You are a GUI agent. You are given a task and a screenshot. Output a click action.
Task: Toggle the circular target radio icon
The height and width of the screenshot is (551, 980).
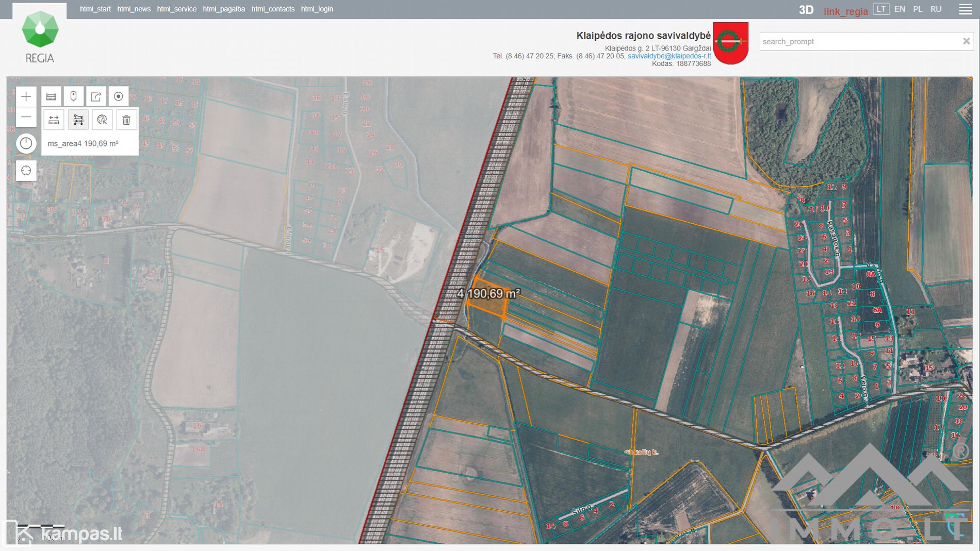pyautogui.click(x=118, y=96)
